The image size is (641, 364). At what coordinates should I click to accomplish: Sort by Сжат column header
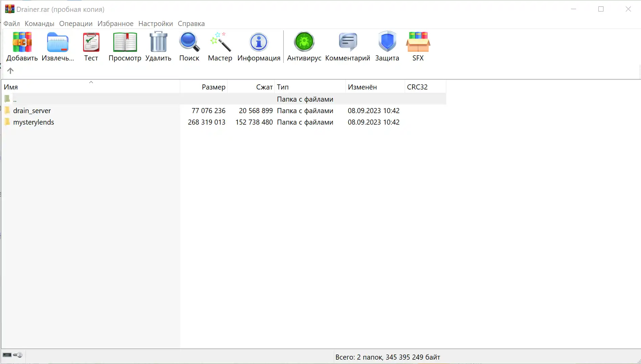click(x=251, y=87)
